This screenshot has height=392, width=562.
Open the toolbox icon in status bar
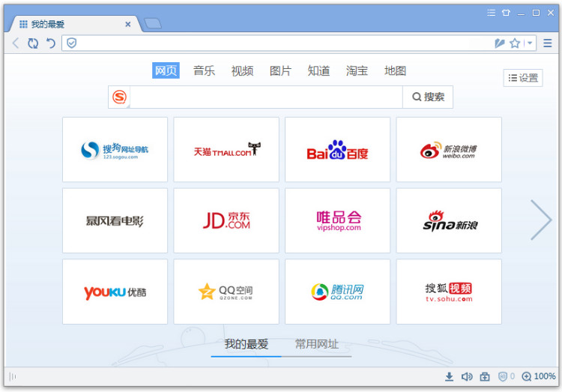(485, 376)
